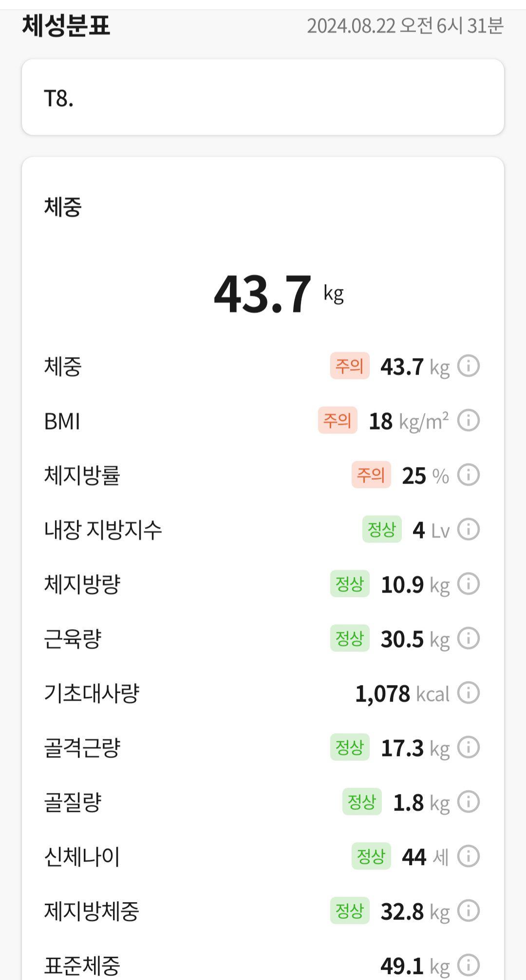This screenshot has width=526, height=980.
Task: Tap 정상 badge on 근육량 row
Action: 350,638
